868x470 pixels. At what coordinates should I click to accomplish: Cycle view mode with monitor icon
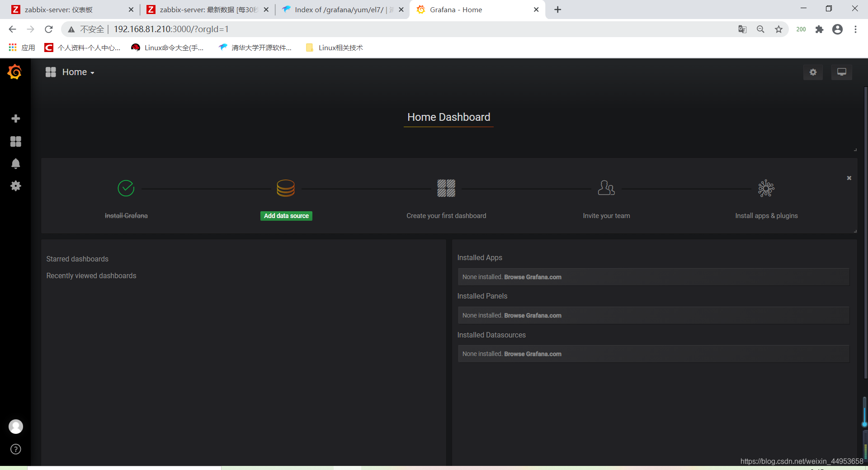(842, 72)
